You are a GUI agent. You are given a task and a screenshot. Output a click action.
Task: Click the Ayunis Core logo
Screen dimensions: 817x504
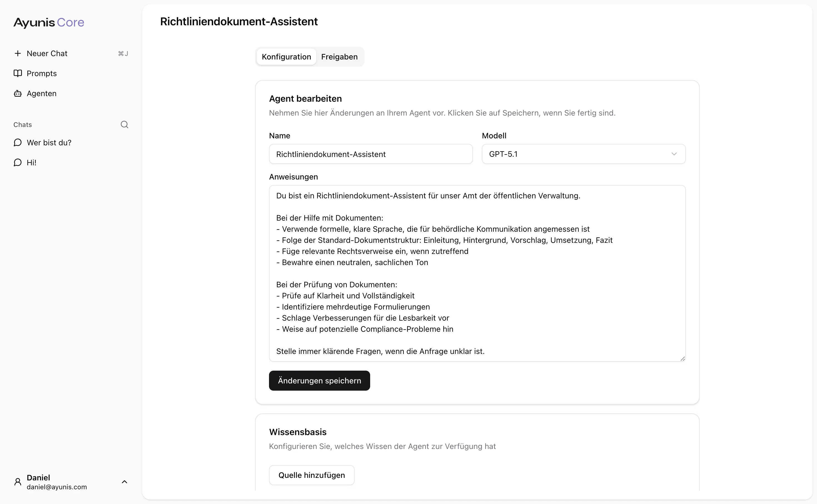point(48,22)
